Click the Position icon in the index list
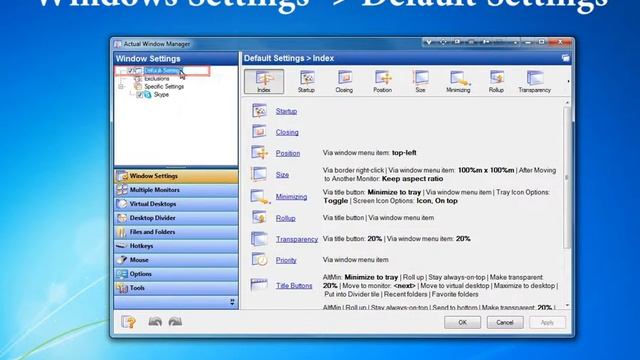Image resolution: width=640 pixels, height=360 pixels. 259,153
